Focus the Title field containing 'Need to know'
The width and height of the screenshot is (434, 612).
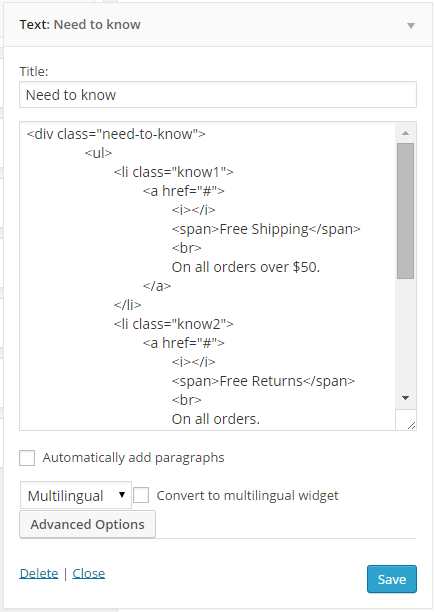[218, 95]
